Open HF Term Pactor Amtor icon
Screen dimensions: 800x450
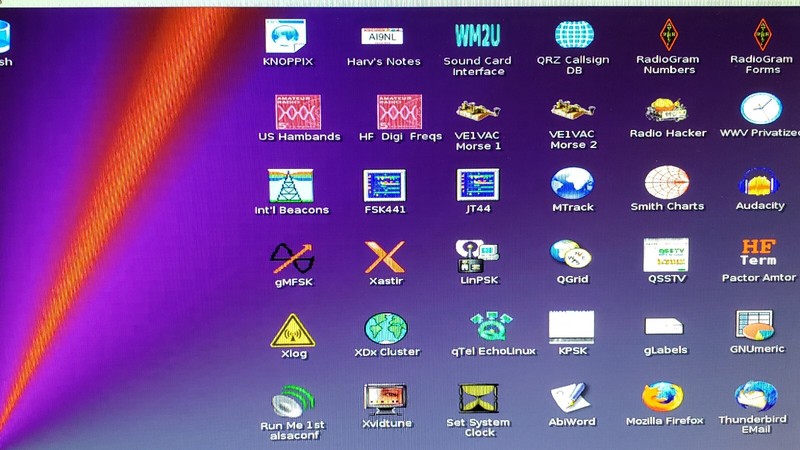(759, 253)
